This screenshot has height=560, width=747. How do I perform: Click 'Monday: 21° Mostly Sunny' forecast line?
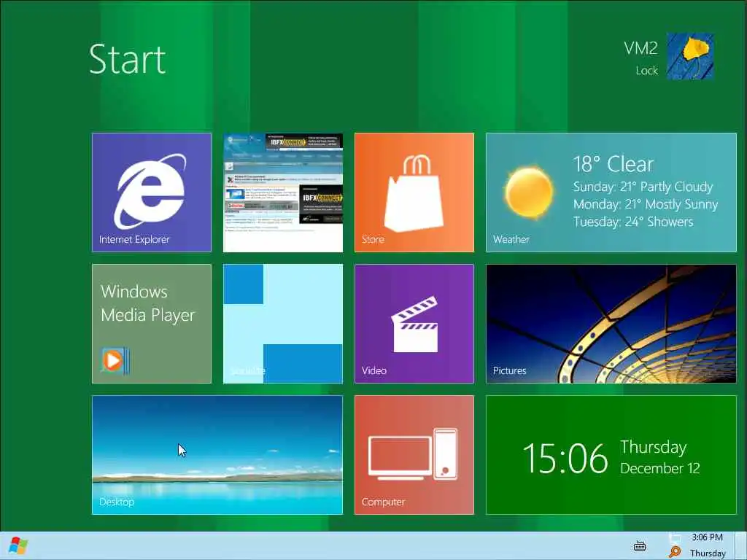pyautogui.click(x=646, y=204)
